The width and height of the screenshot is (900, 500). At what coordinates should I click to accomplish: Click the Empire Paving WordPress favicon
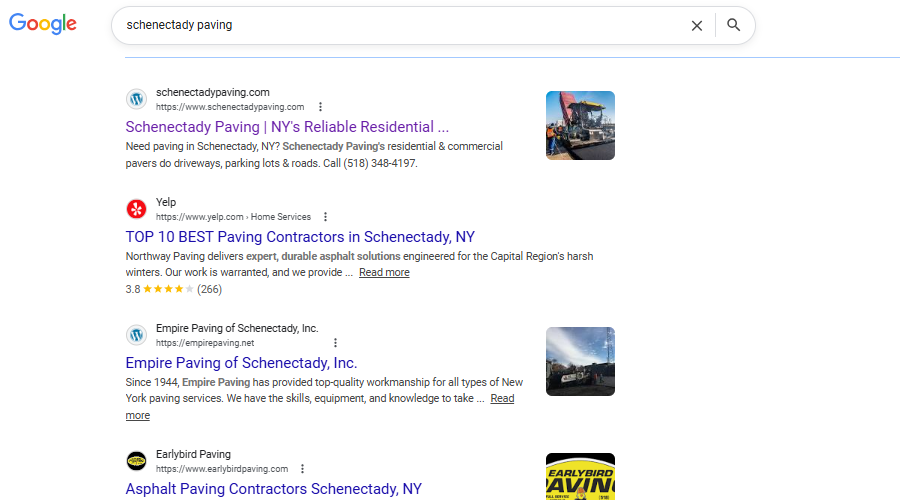point(136,335)
